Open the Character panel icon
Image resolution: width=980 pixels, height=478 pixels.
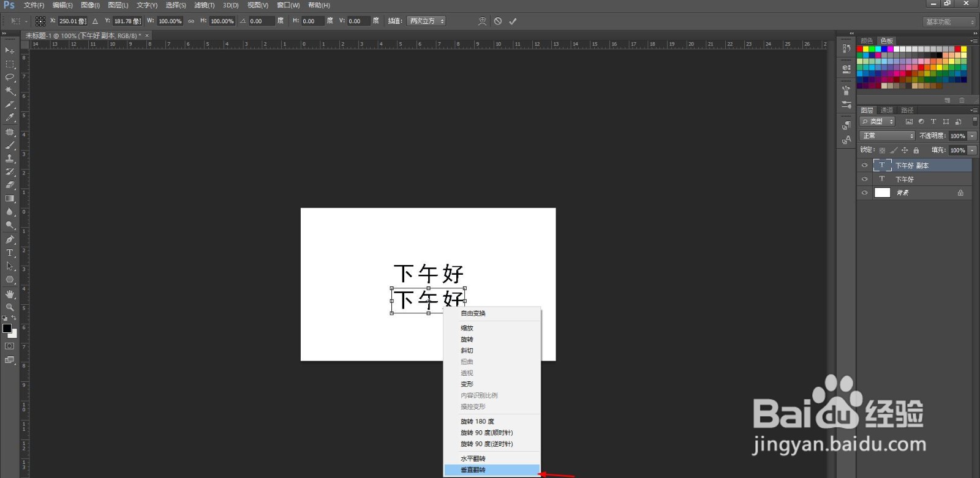click(x=846, y=140)
